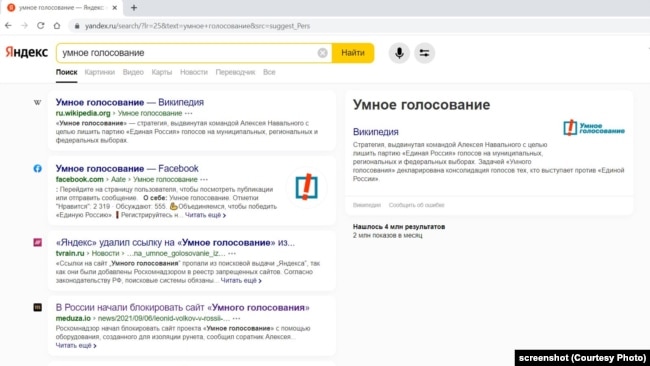This screenshot has width=650, height=366.
Task: Open the three-dot menu of Facebook result
Action: [x=204, y=179]
